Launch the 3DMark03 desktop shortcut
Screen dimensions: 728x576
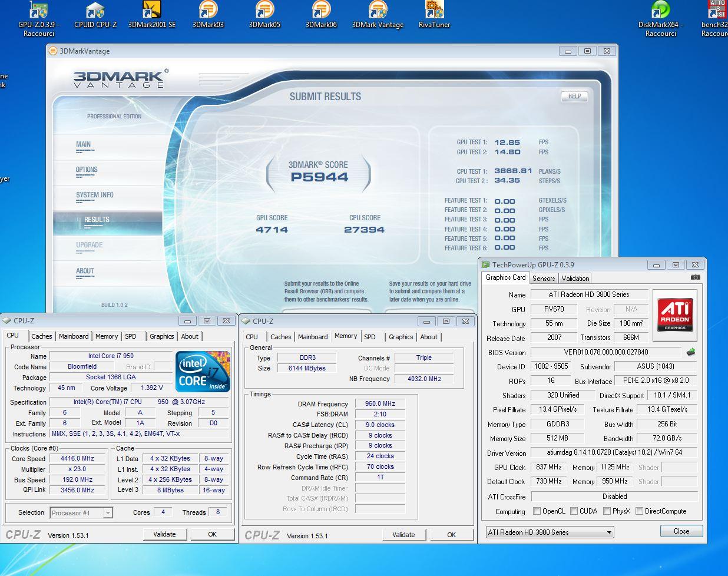pyautogui.click(x=208, y=15)
